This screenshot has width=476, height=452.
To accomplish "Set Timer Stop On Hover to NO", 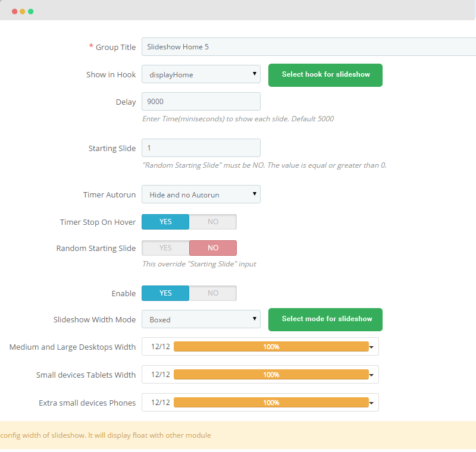I will pyautogui.click(x=213, y=222).
